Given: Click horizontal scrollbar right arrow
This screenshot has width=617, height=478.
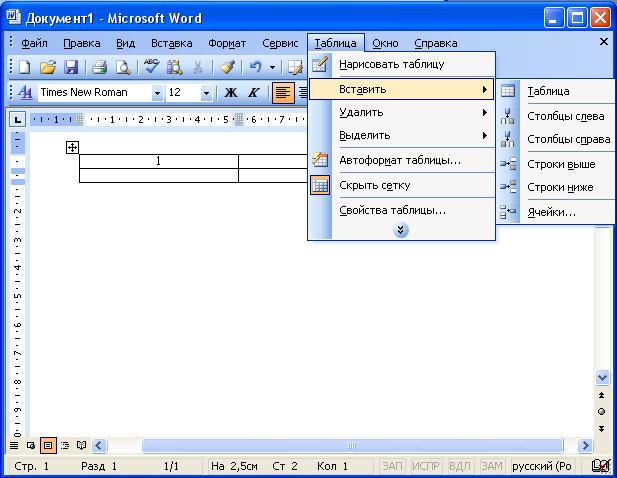Looking at the screenshot, I should click(585, 445).
